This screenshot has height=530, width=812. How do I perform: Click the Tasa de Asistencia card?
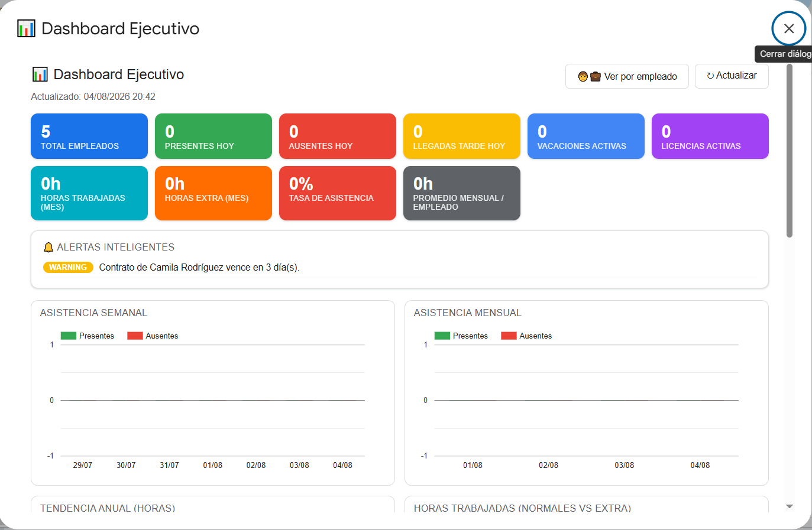(338, 193)
